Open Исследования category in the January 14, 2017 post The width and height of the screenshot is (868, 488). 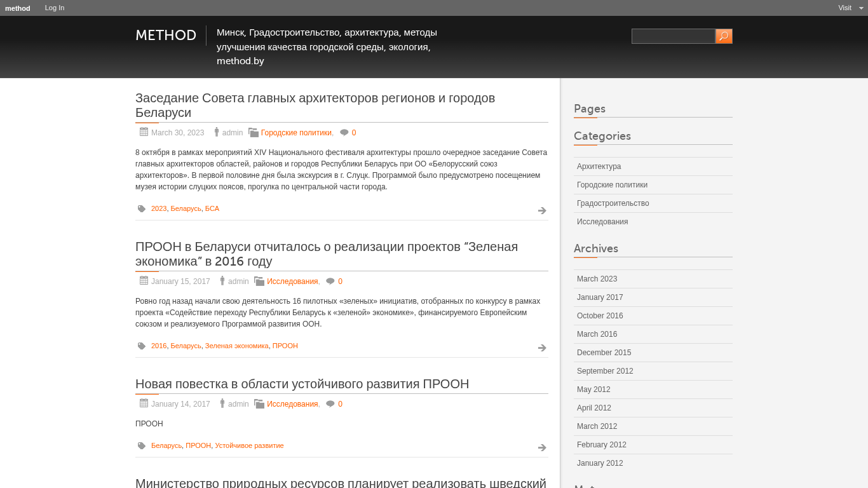click(x=292, y=404)
